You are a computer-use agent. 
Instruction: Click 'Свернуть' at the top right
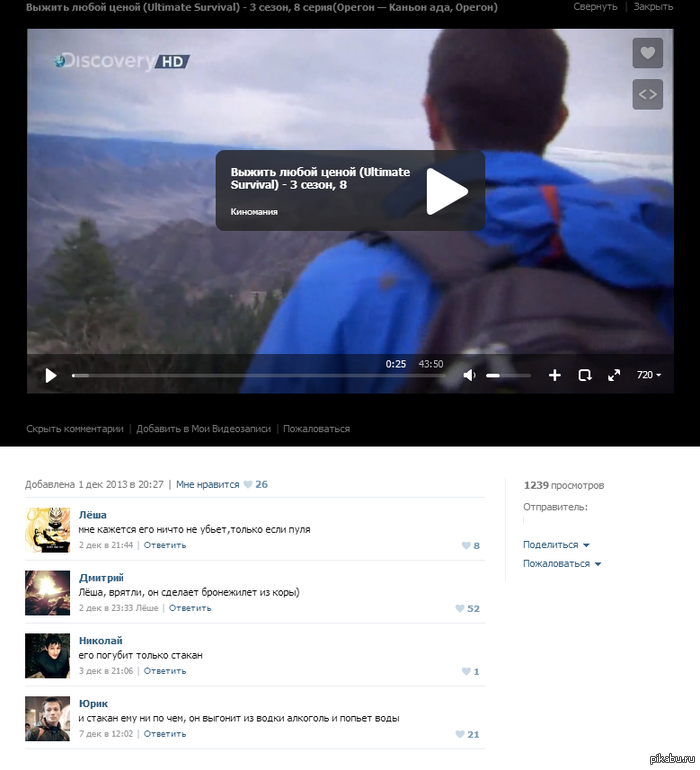tap(595, 7)
